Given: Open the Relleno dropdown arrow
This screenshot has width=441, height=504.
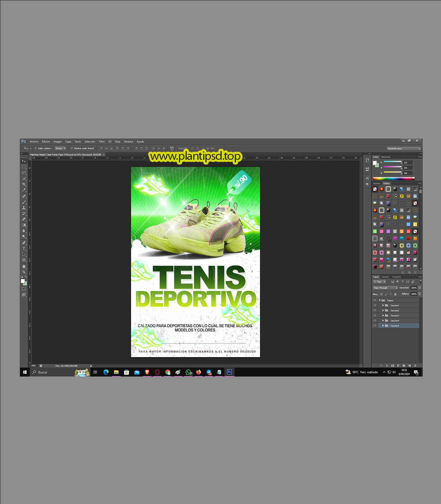Looking at the screenshot, I should (x=419, y=294).
